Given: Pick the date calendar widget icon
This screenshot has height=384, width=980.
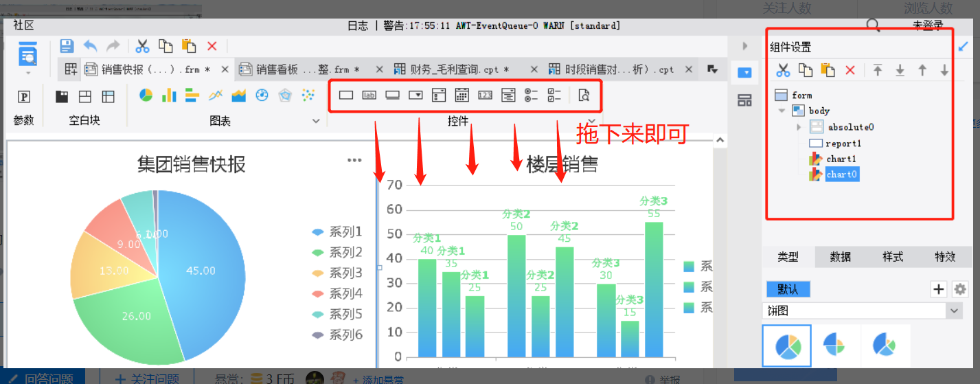Looking at the screenshot, I should pos(462,95).
